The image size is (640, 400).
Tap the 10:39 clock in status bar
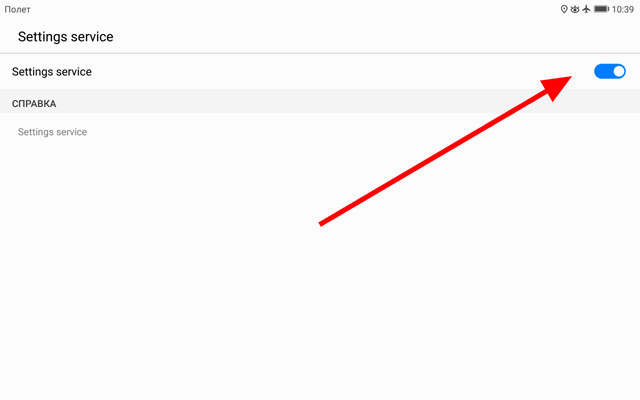tap(622, 9)
